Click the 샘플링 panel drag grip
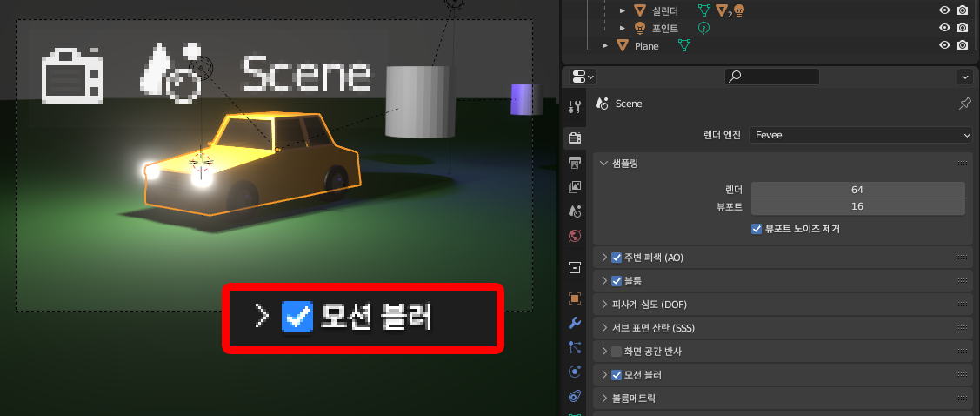 click(962, 164)
